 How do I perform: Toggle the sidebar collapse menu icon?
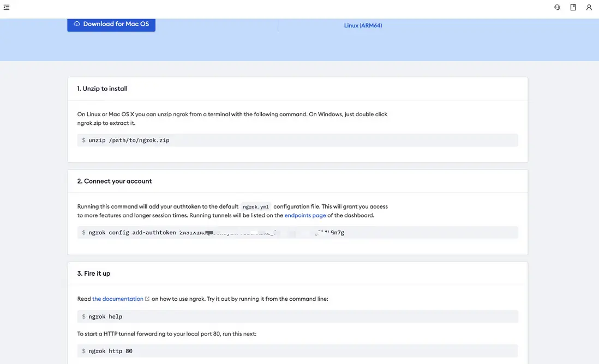tap(7, 8)
